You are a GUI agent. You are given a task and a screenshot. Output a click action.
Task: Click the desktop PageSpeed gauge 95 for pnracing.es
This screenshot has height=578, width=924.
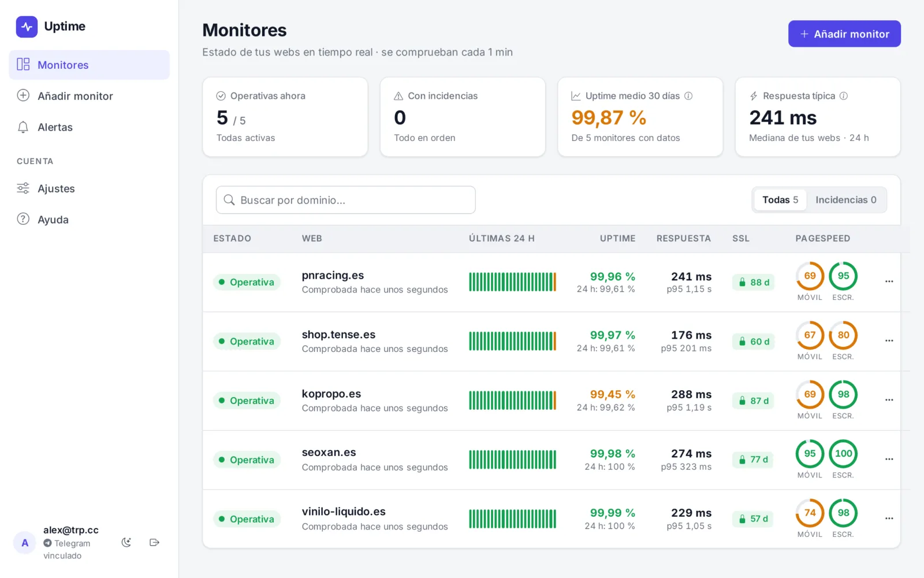coord(843,276)
